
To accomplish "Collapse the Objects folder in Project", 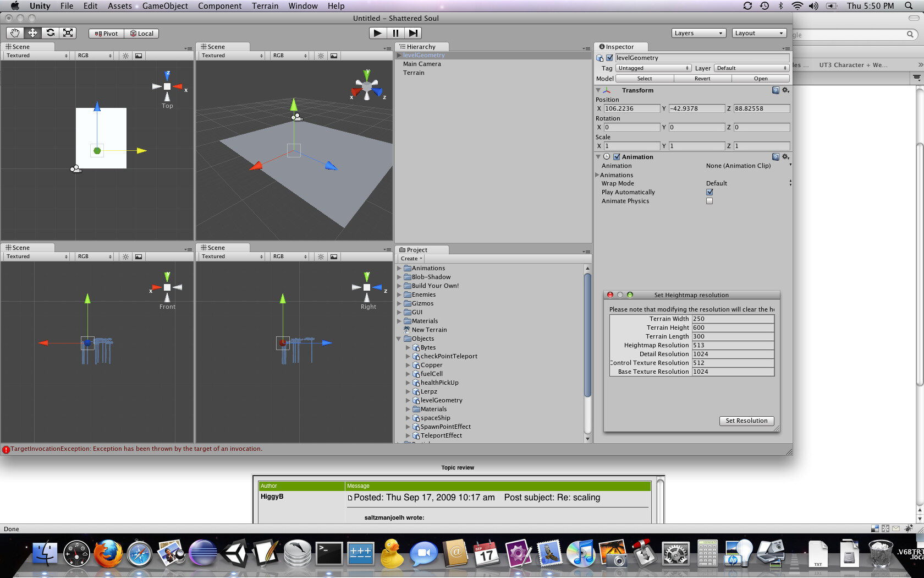I will tap(399, 339).
